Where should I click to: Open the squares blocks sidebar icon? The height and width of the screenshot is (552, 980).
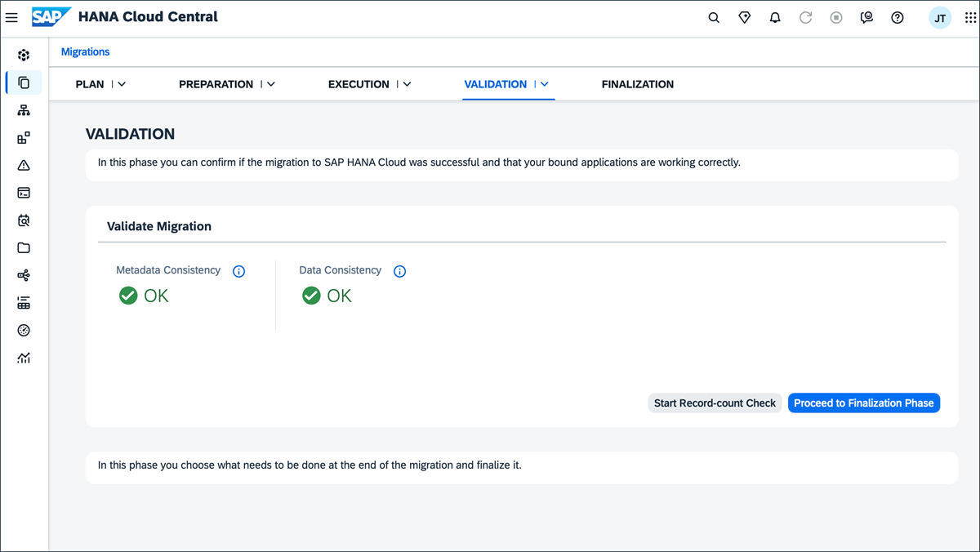[x=24, y=138]
